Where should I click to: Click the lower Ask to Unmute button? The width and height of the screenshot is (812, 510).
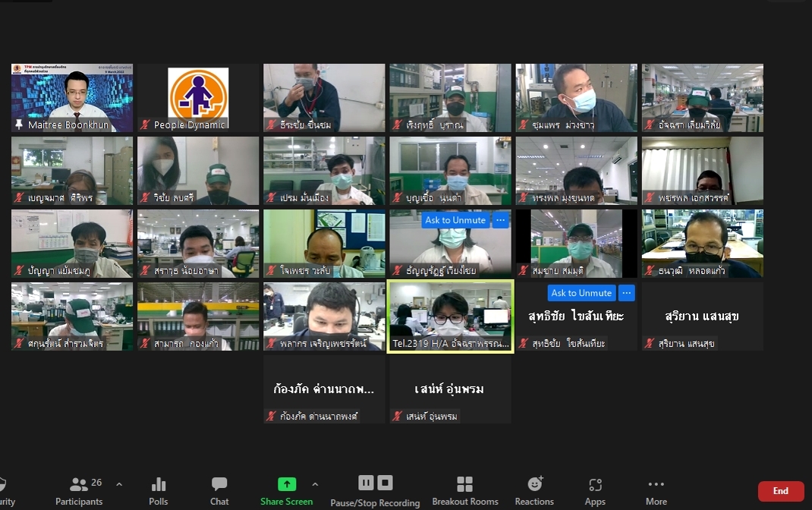[581, 293]
